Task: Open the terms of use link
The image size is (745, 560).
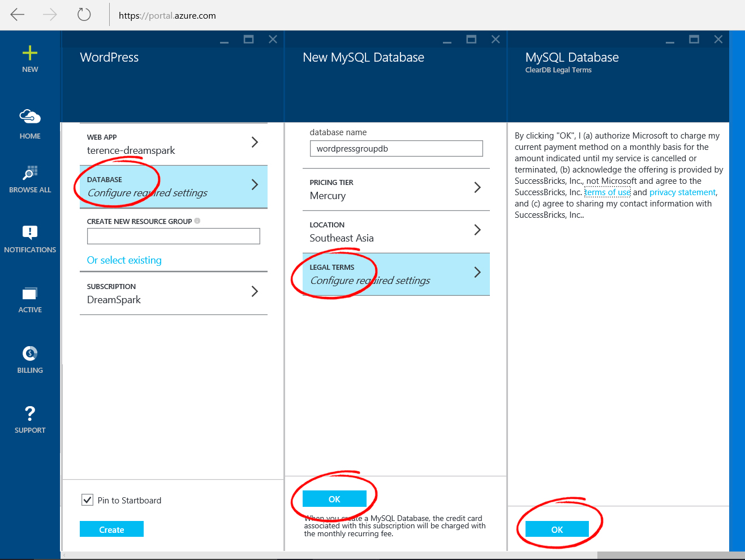Action: [x=608, y=192]
